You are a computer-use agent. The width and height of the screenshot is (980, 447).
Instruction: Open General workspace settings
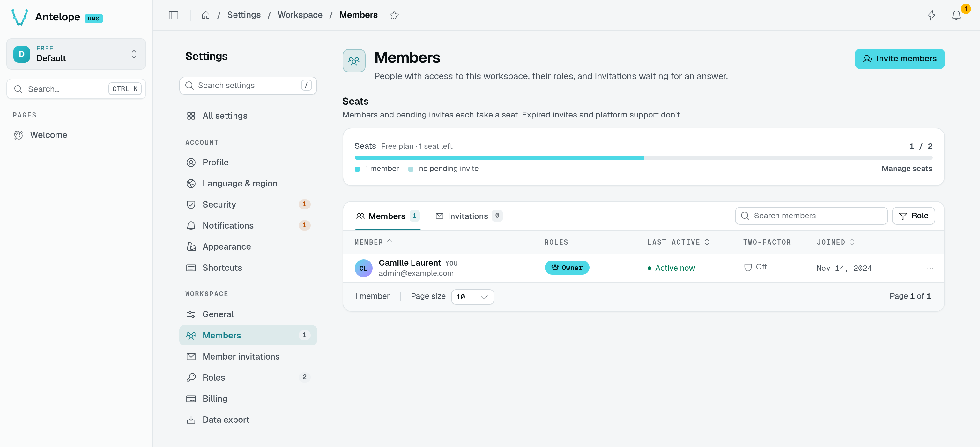pyautogui.click(x=248, y=314)
